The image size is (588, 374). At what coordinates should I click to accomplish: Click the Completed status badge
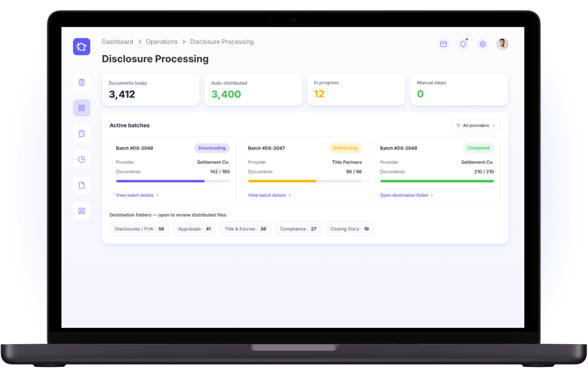coord(478,148)
